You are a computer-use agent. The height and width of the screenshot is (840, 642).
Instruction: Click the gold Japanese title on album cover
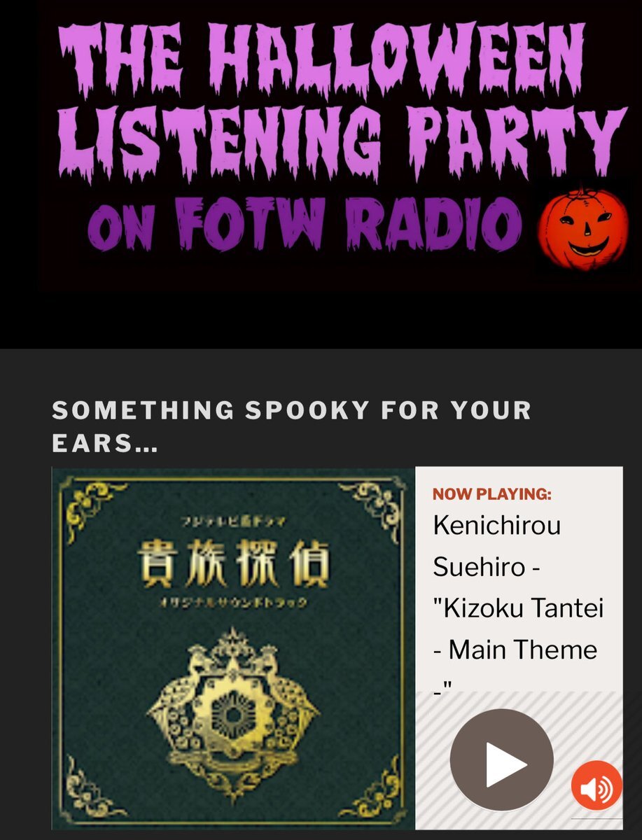coord(234,565)
